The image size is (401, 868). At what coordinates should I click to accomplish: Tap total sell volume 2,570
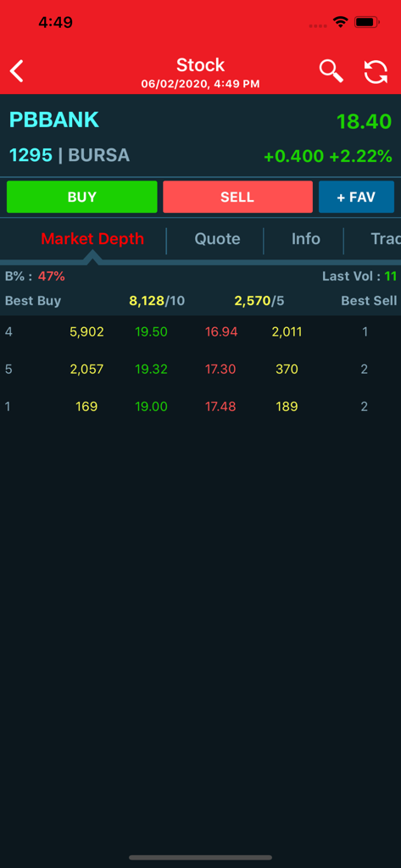253,301
